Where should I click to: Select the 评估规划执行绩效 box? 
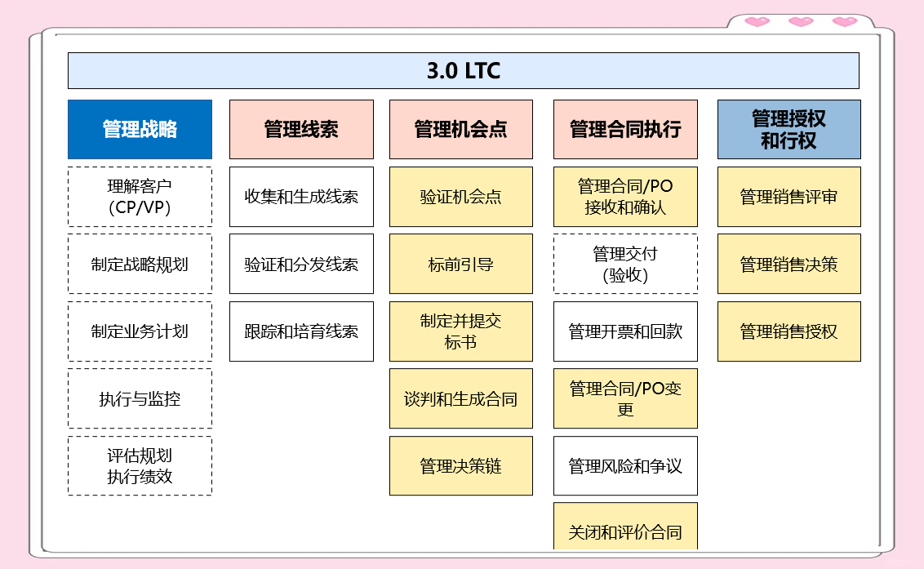point(140,465)
